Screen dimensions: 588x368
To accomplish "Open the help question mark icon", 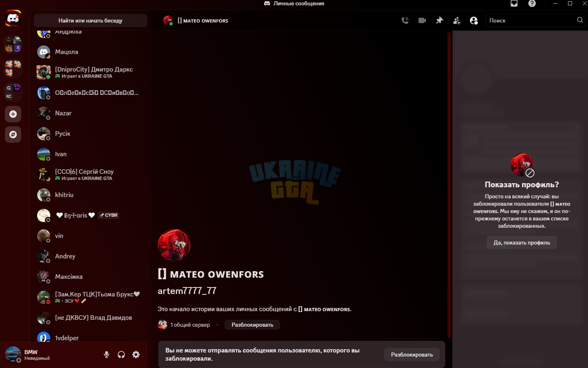I will [x=532, y=4].
